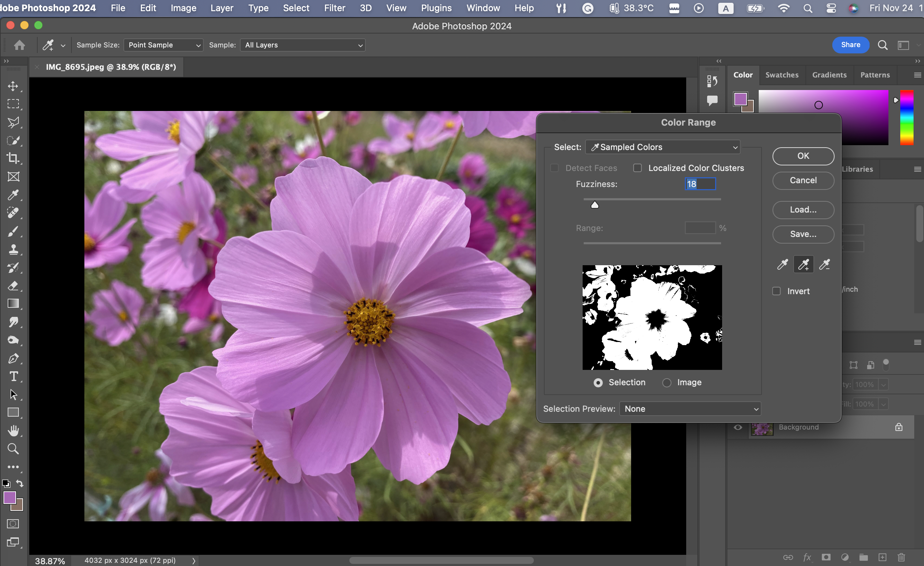Click OK in Color Range dialog
Viewport: 924px width, 566px height.
(803, 156)
